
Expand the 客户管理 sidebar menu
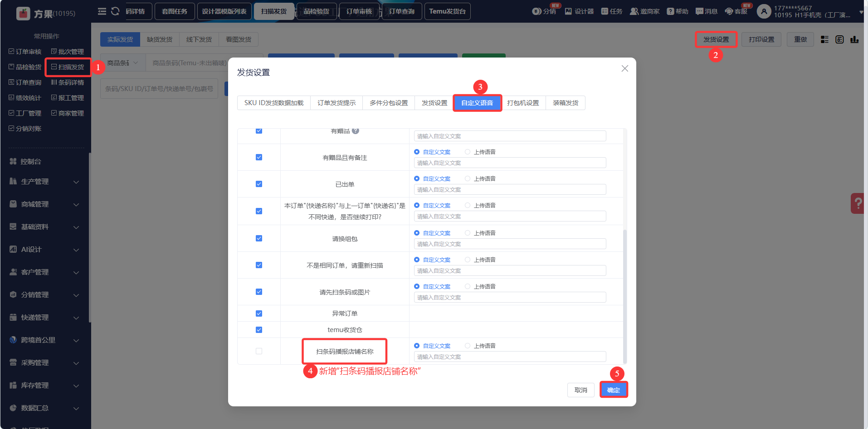pos(45,272)
